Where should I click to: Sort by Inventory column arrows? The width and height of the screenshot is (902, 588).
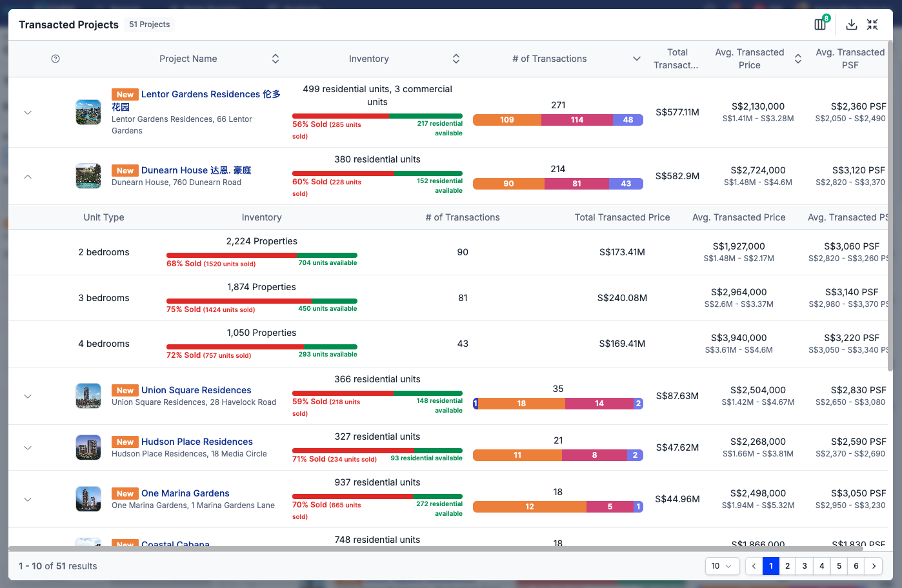(456, 59)
